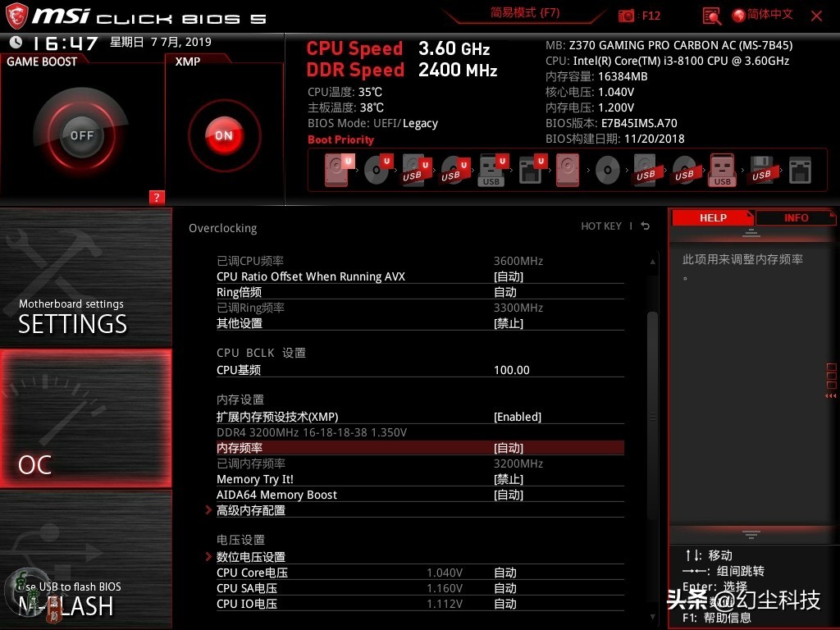Click the UEFI USB CD/DVD boot icon
840x630 pixels.
(x=454, y=170)
